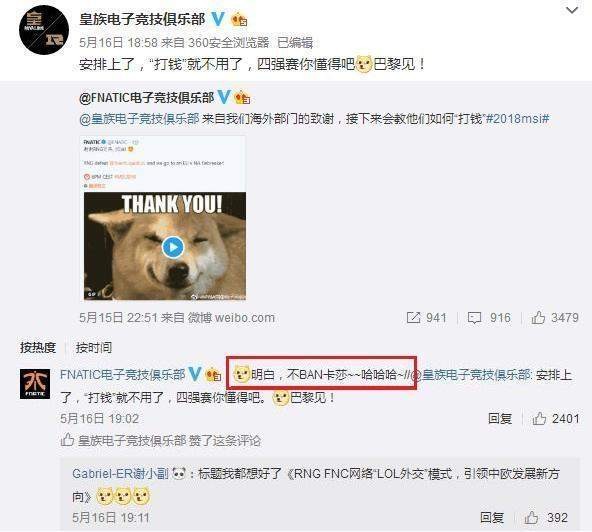This screenshot has height=532, width=592.
Task: Click the blue verified V badge beside 皇族电子竞技俱乐部
Action: [217, 19]
